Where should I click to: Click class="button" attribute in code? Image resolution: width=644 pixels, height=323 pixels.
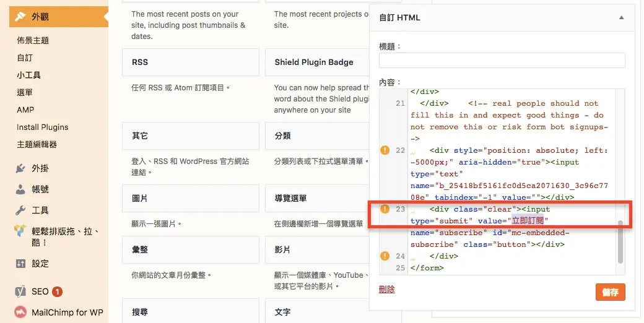coord(497,244)
